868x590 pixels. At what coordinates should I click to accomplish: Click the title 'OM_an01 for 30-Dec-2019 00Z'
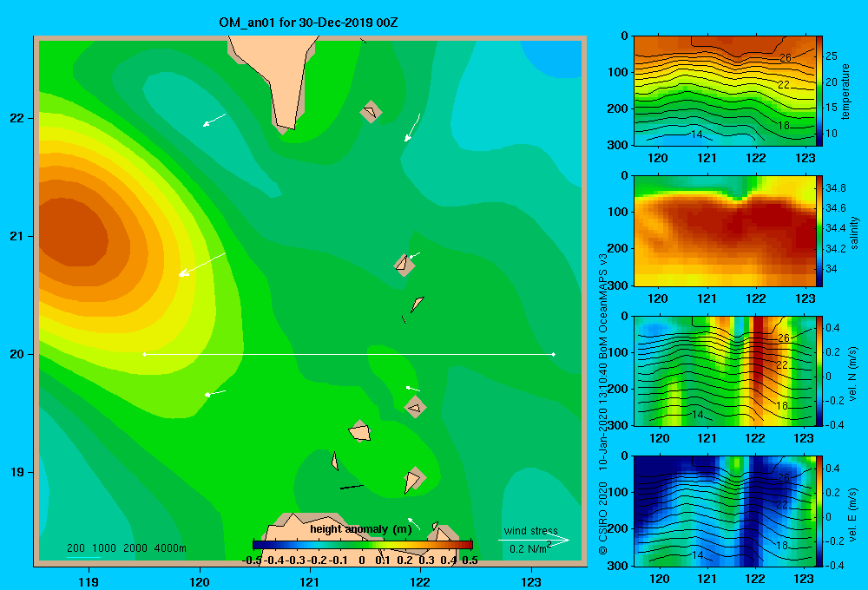point(308,23)
